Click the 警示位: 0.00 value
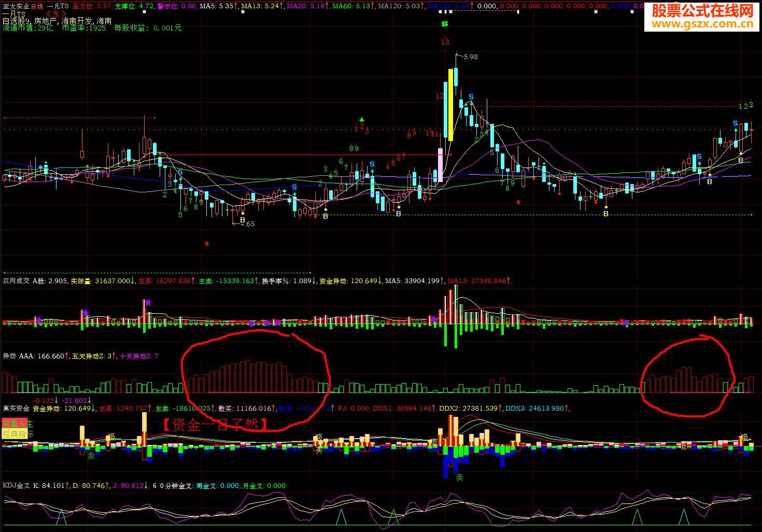Image resolution: width=762 pixels, height=532 pixels. [177, 6]
